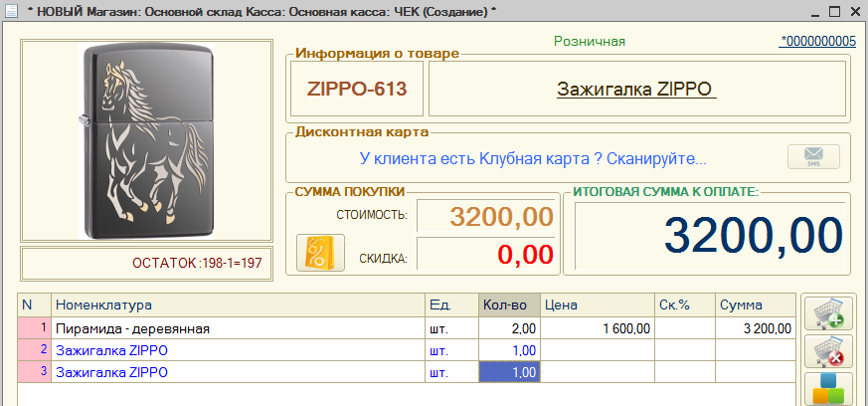Open receipt number *0000000005 link

tap(818, 41)
